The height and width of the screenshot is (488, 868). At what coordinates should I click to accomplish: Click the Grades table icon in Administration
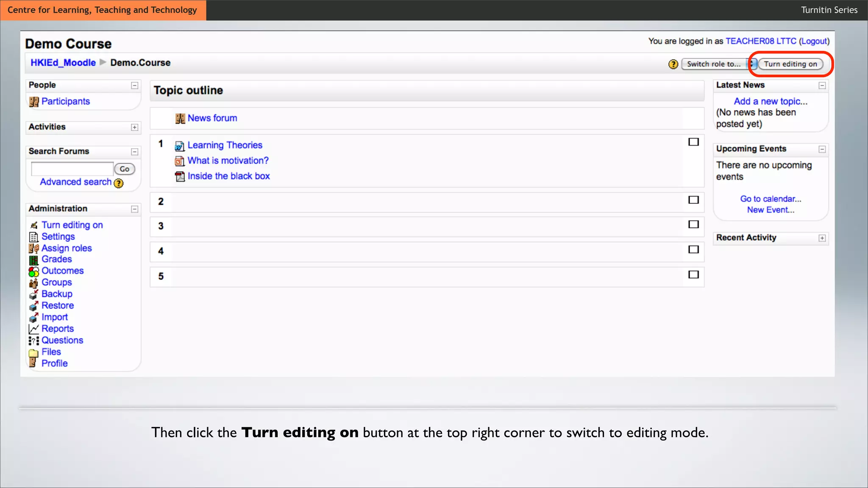click(x=33, y=260)
